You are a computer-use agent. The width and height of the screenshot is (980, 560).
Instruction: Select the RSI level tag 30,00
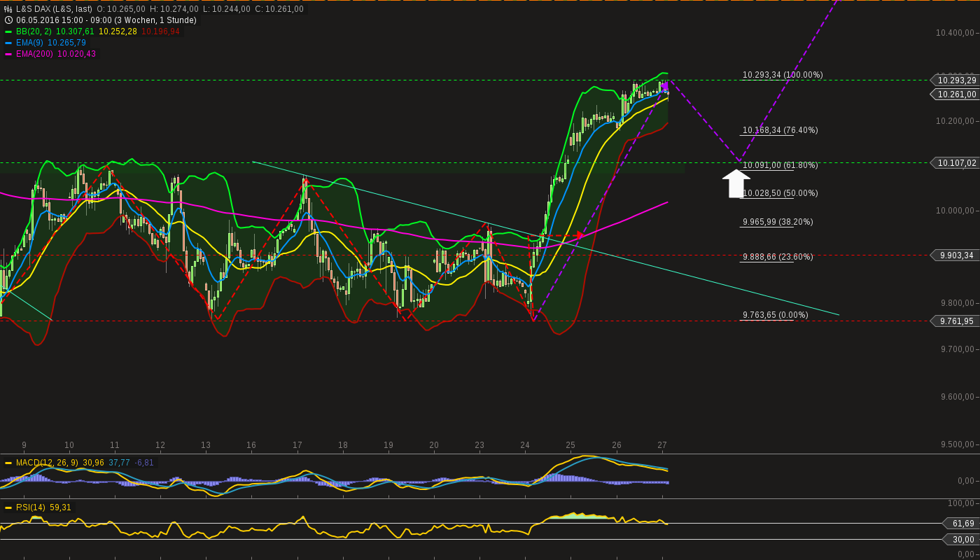[962, 540]
